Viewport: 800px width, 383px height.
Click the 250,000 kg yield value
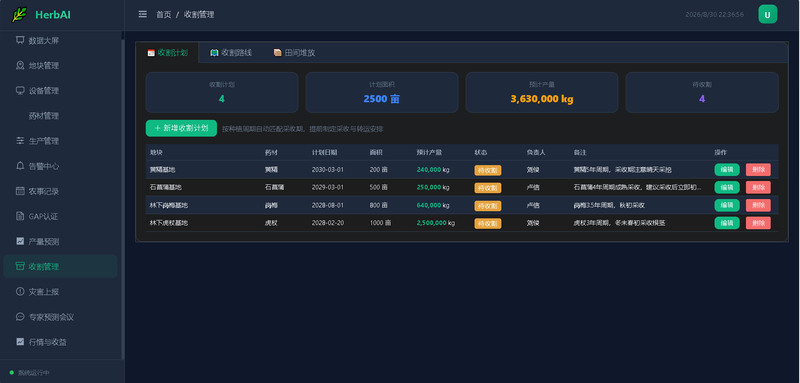pyautogui.click(x=433, y=187)
